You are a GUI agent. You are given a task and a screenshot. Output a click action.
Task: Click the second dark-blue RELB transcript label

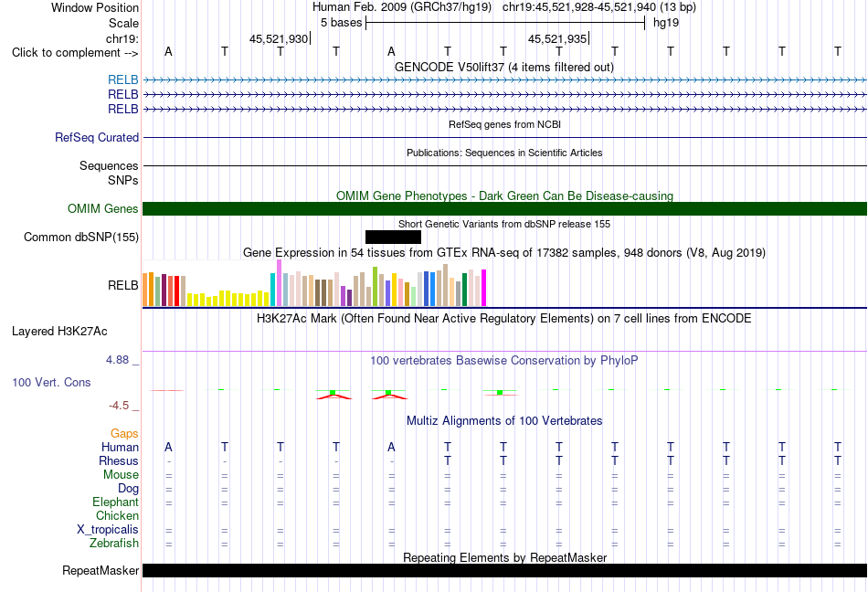[123, 95]
